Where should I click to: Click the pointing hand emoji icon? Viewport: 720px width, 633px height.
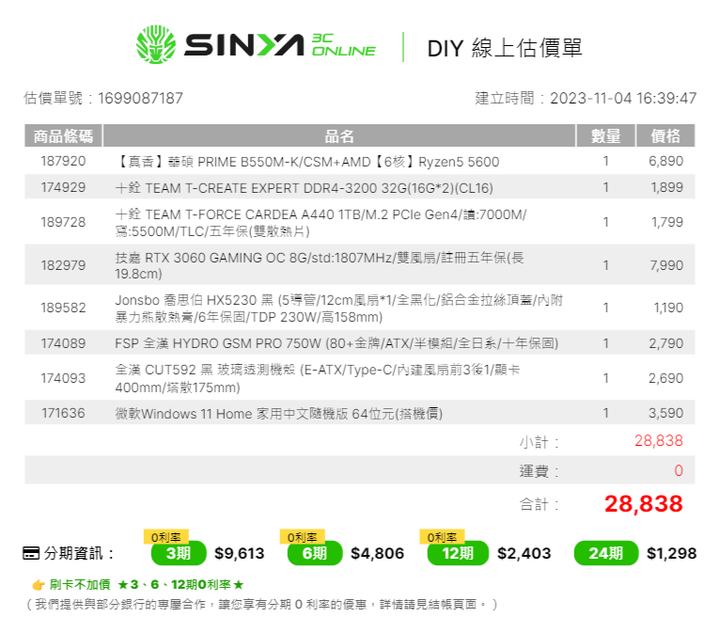tap(38, 585)
